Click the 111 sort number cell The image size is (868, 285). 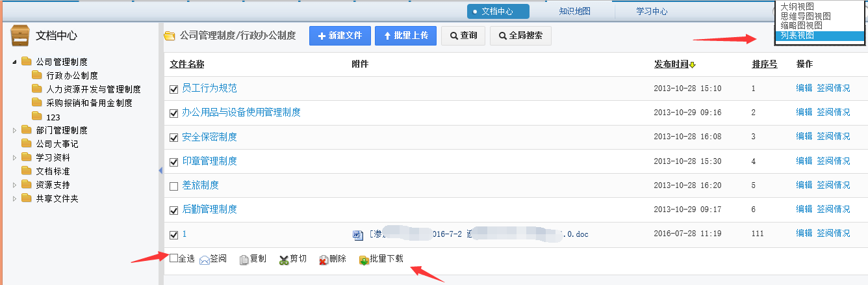[758, 234]
